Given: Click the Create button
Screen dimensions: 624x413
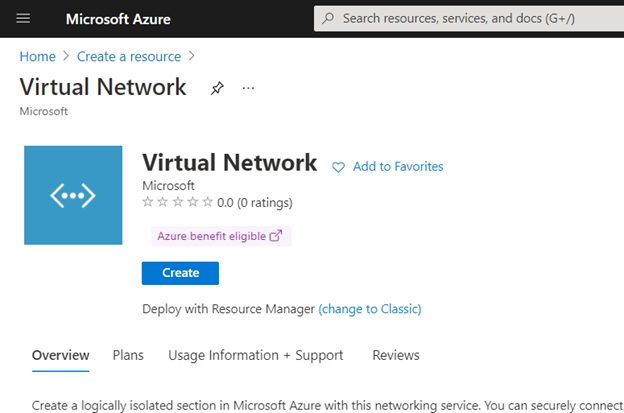Looking at the screenshot, I should coord(180,273).
